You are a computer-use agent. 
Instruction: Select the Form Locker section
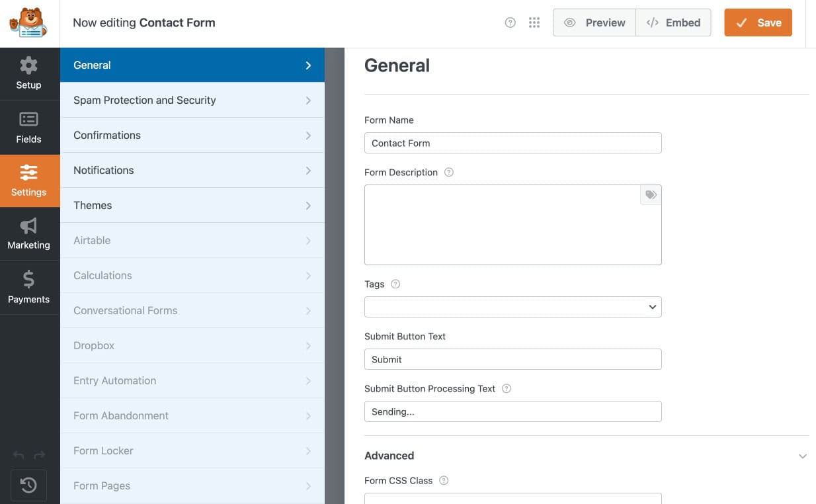(192, 450)
